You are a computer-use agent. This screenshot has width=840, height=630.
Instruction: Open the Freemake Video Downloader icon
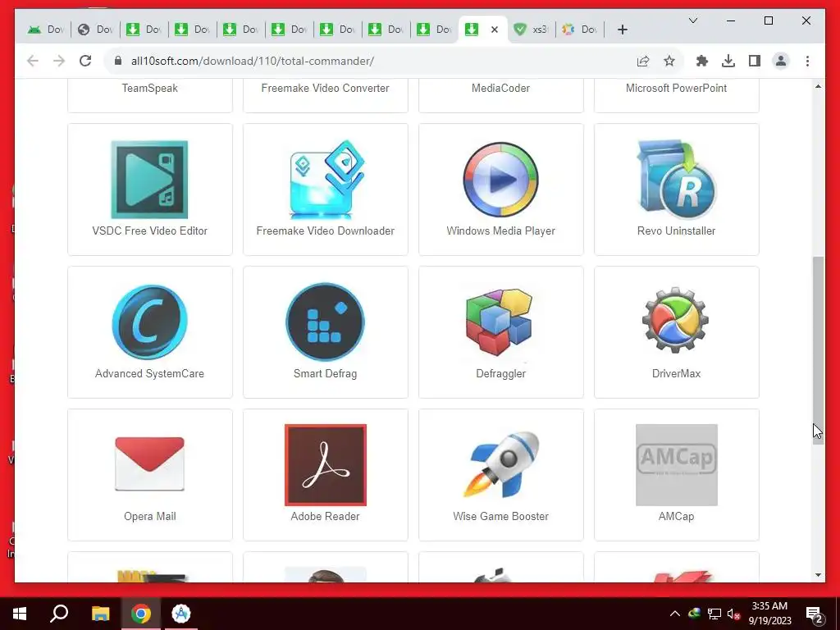[x=325, y=180]
